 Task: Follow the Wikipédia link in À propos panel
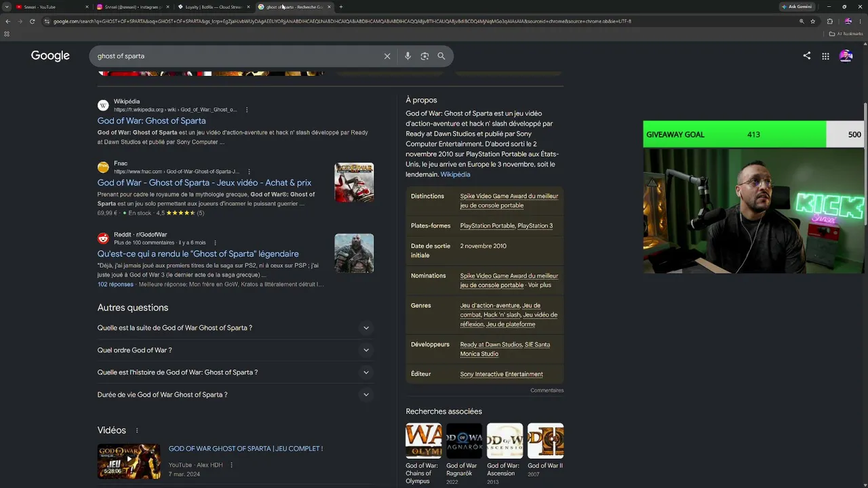click(x=455, y=174)
